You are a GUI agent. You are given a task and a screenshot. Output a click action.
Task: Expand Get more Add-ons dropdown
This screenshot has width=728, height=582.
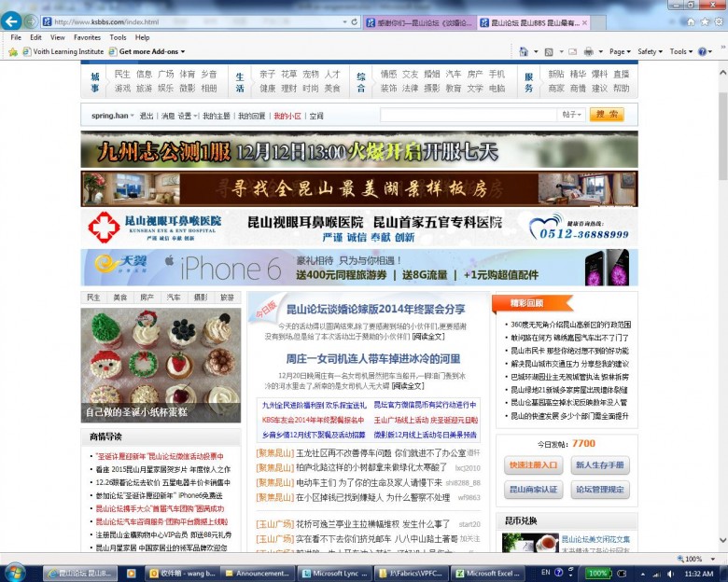point(183,51)
